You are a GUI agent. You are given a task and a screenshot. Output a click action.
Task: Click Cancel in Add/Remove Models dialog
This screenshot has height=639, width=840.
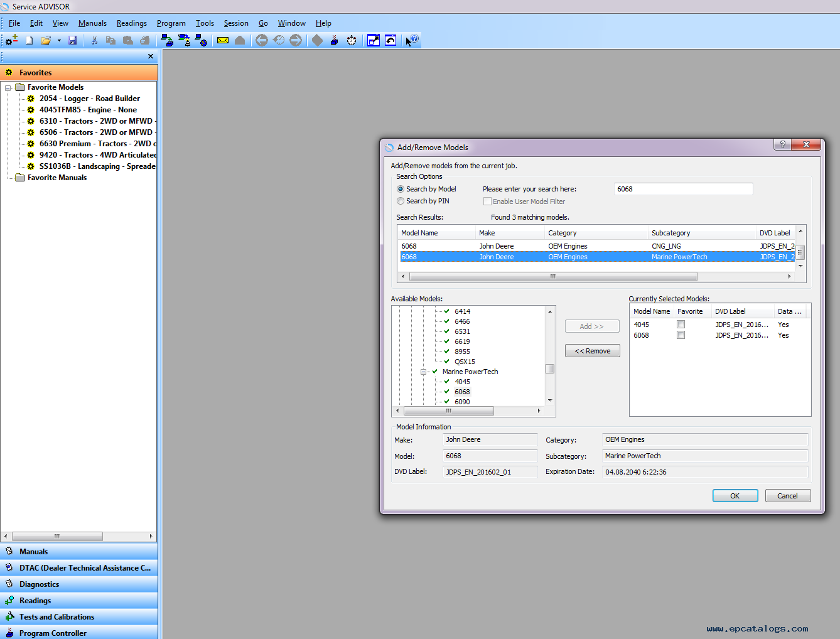[788, 496]
